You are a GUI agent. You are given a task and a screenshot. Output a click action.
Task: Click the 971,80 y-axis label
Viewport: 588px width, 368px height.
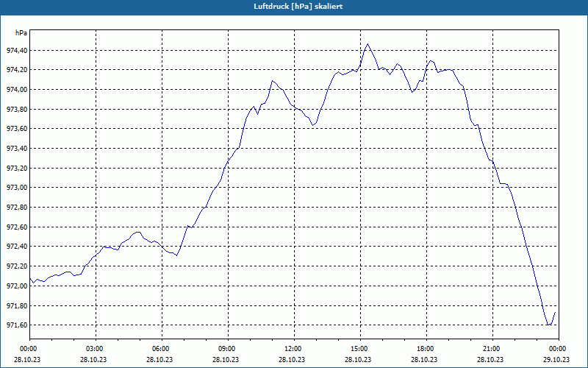pos(17,305)
